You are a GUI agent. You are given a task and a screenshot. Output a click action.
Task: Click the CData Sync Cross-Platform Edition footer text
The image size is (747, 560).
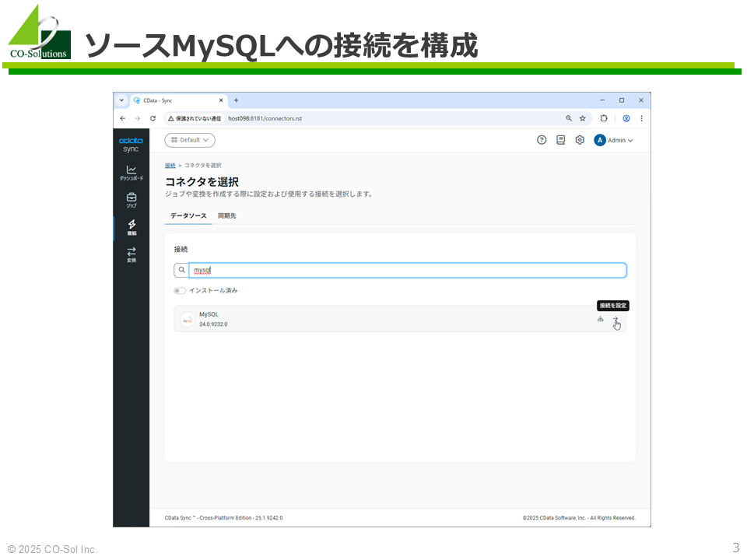click(x=223, y=518)
